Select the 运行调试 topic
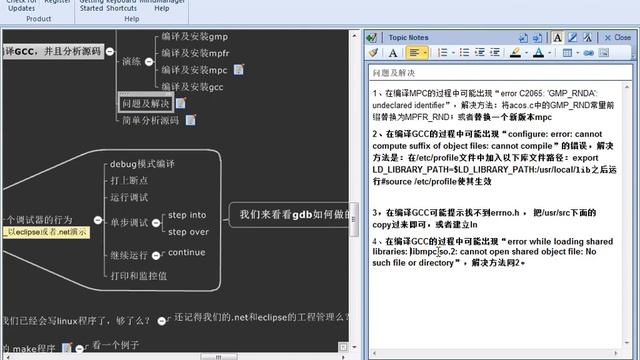Viewport: 640px width, 360px height. tap(129, 198)
